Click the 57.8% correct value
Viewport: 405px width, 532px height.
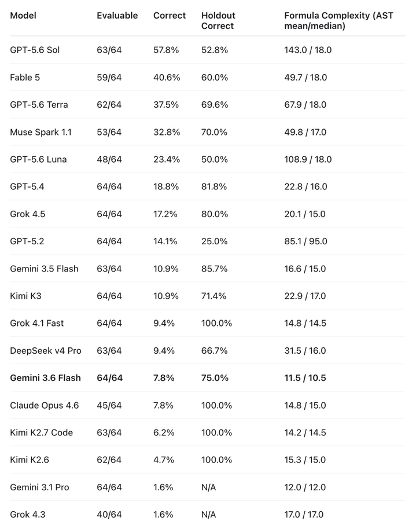(166, 50)
